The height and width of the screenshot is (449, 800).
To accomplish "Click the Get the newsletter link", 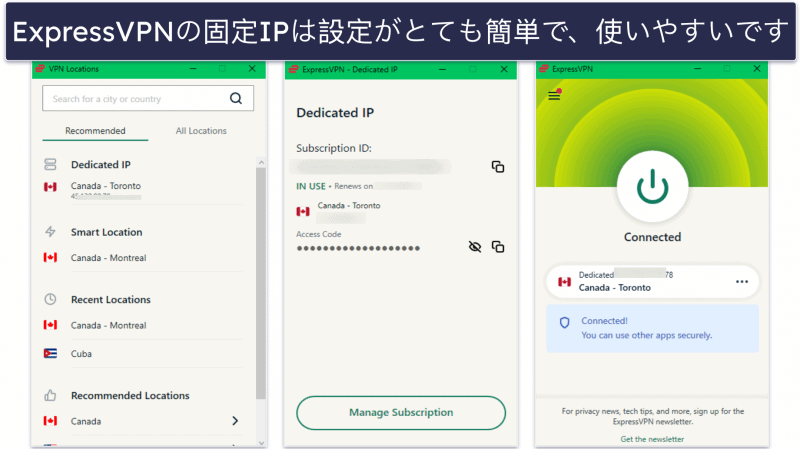I will [652, 439].
